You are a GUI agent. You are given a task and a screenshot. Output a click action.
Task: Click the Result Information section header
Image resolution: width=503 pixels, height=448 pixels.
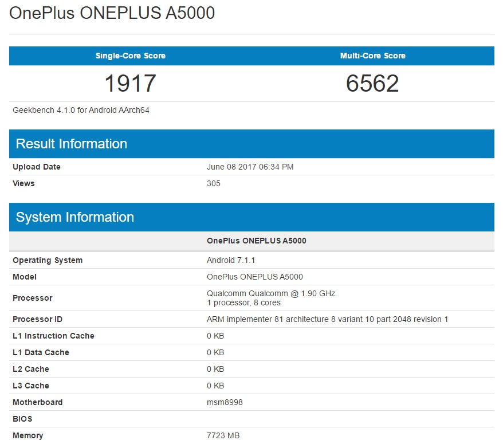[x=252, y=144]
